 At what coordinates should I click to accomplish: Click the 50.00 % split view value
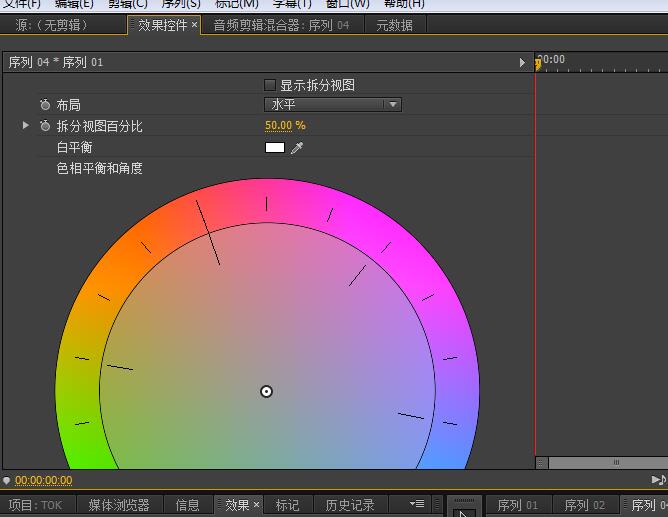tap(285, 126)
